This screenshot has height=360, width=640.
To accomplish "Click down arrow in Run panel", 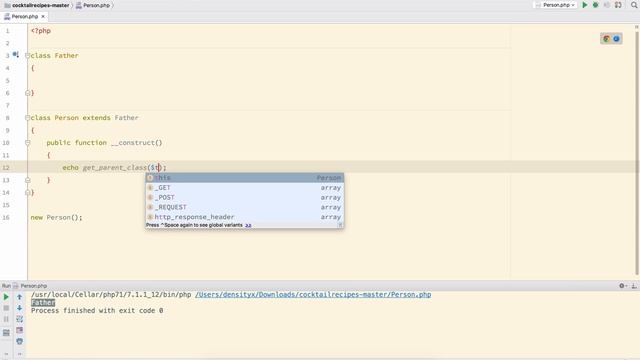I will coord(19,308).
